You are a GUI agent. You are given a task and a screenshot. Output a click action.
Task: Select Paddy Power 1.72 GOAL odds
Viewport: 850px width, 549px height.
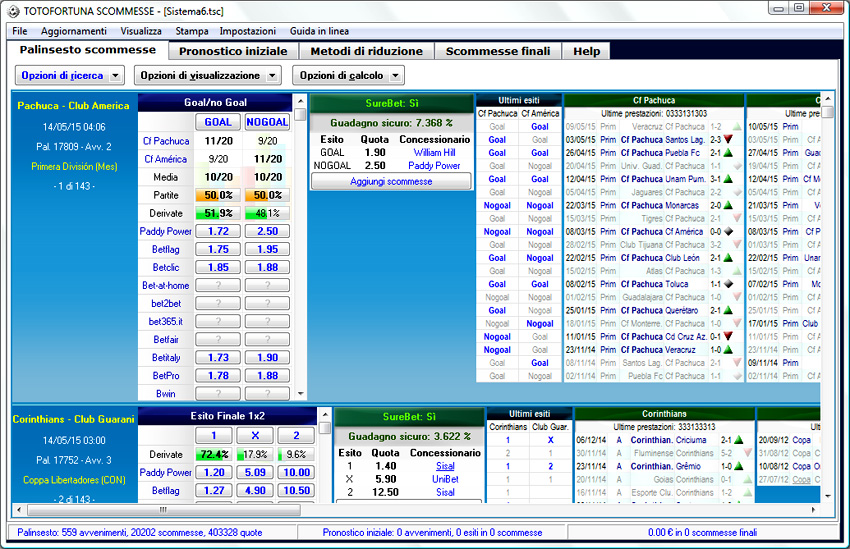pos(218,231)
